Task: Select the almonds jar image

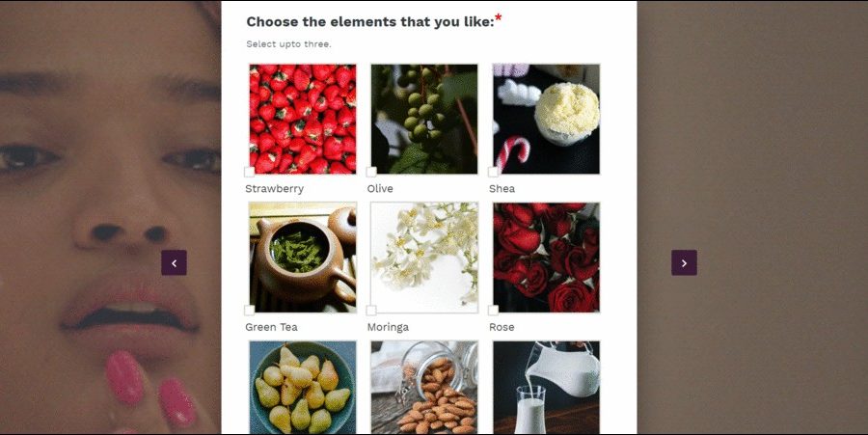Action: pos(424,388)
